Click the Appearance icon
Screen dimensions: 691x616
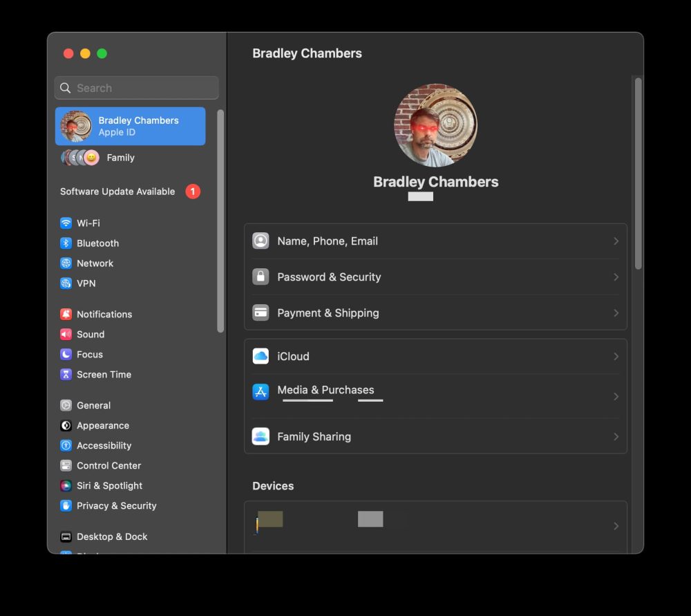pyautogui.click(x=66, y=425)
